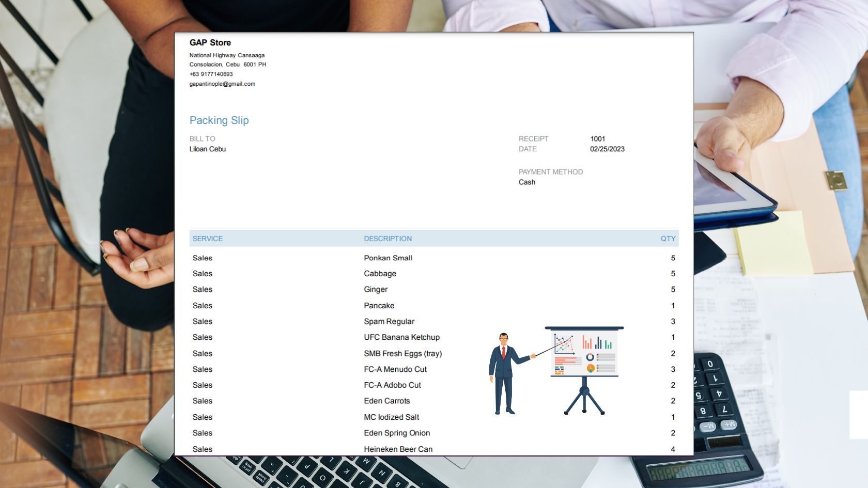
Task: Click the quantity 2 for FC-A Adobo Cut
Action: 673,385
